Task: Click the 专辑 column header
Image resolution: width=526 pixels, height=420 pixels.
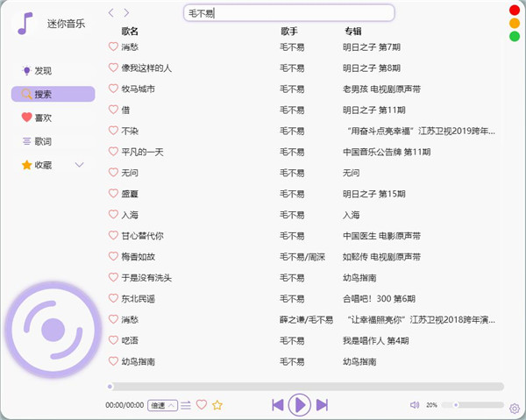Action: click(x=353, y=32)
